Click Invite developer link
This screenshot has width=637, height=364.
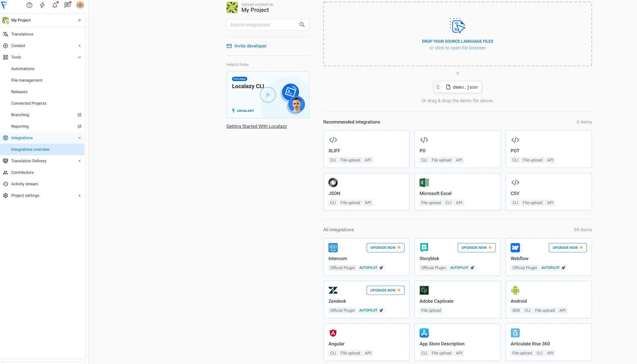point(250,46)
